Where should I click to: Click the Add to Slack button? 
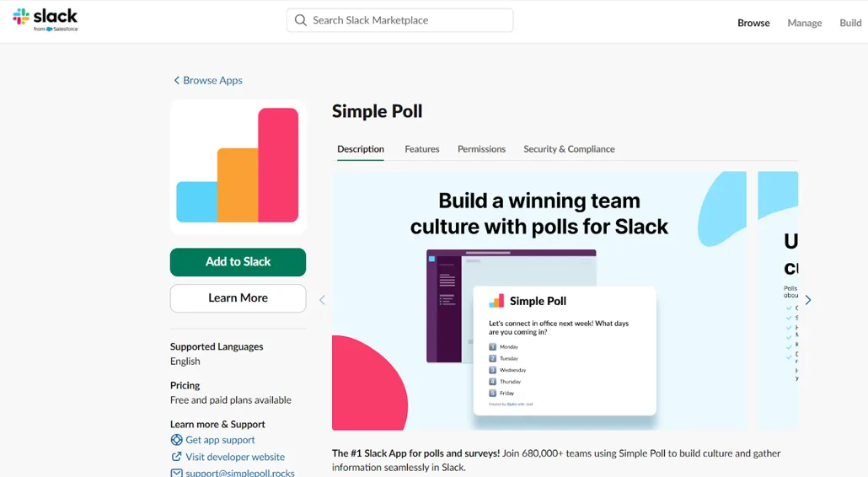pyautogui.click(x=238, y=262)
